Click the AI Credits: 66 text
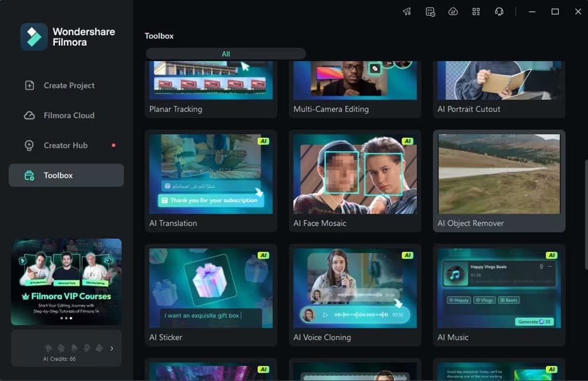Screen dimensions: 588x381 (x=59, y=359)
